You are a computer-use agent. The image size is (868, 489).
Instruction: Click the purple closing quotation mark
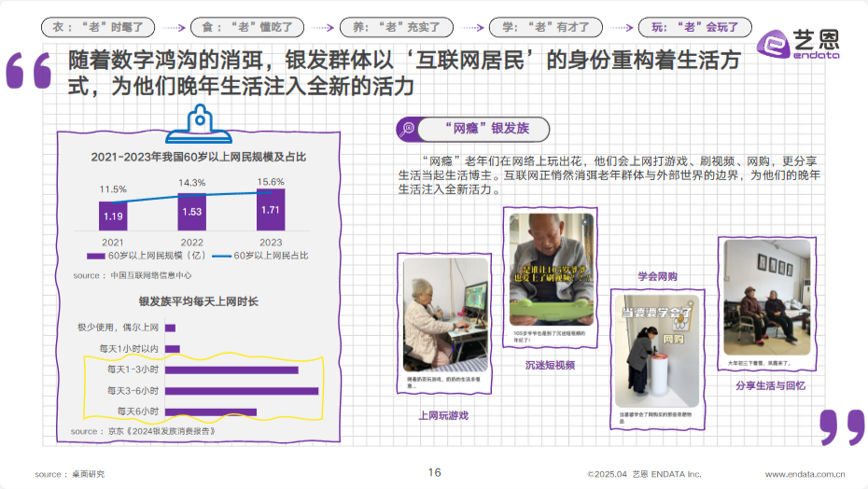(842, 426)
